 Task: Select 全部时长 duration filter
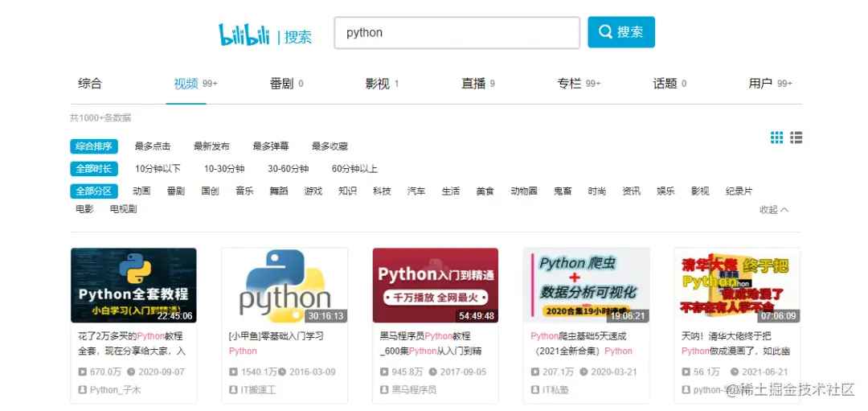point(94,169)
